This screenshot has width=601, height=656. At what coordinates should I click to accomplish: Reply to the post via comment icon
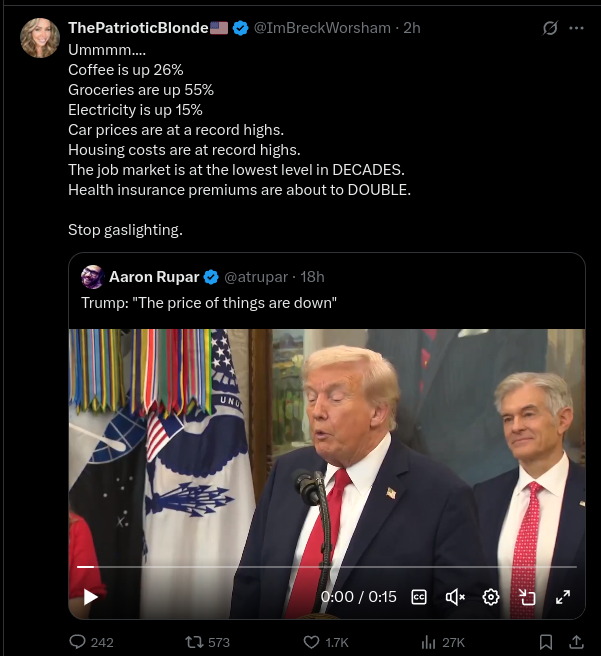tap(78, 642)
